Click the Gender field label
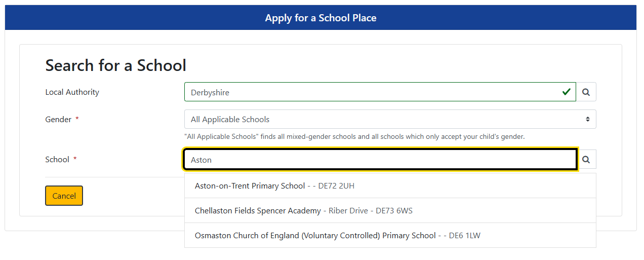 (x=58, y=120)
